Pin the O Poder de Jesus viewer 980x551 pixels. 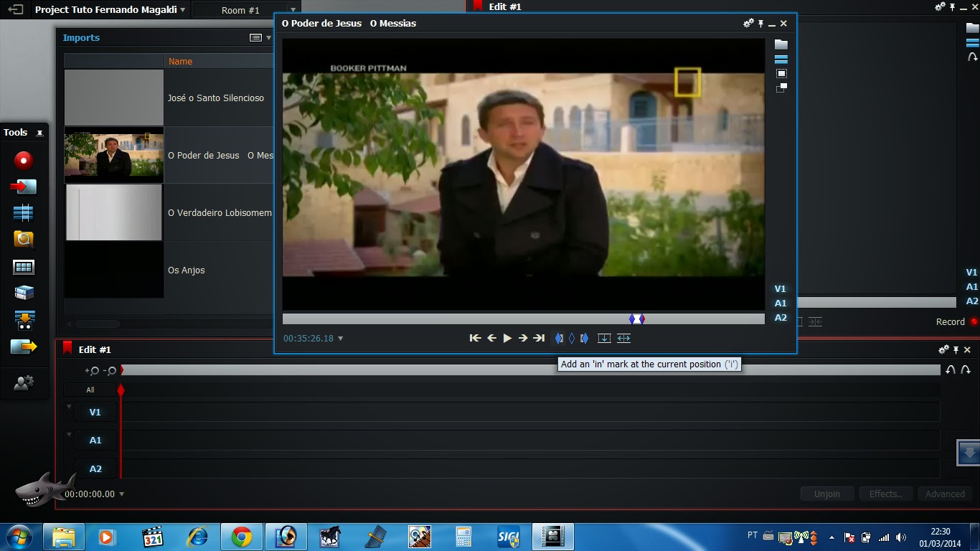(x=761, y=23)
